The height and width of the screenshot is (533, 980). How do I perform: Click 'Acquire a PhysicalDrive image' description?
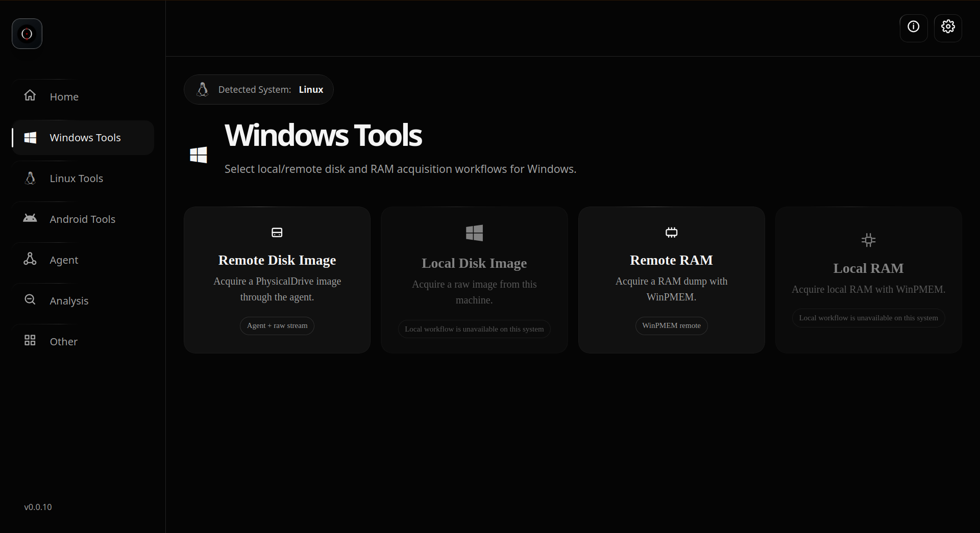(277, 289)
